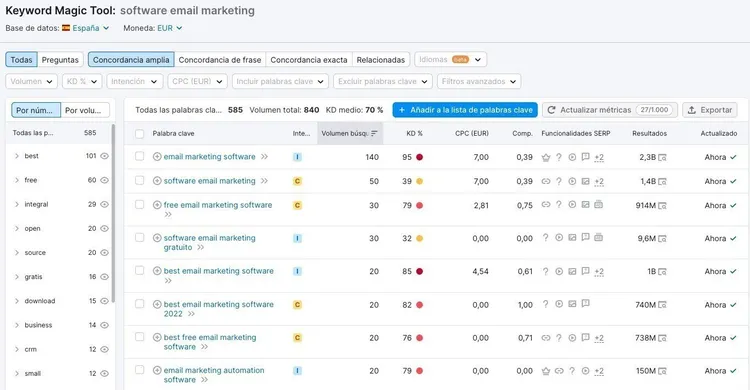Tick checkbox for software email marketing gratuito
This screenshot has height=390, width=750.
[x=139, y=237]
